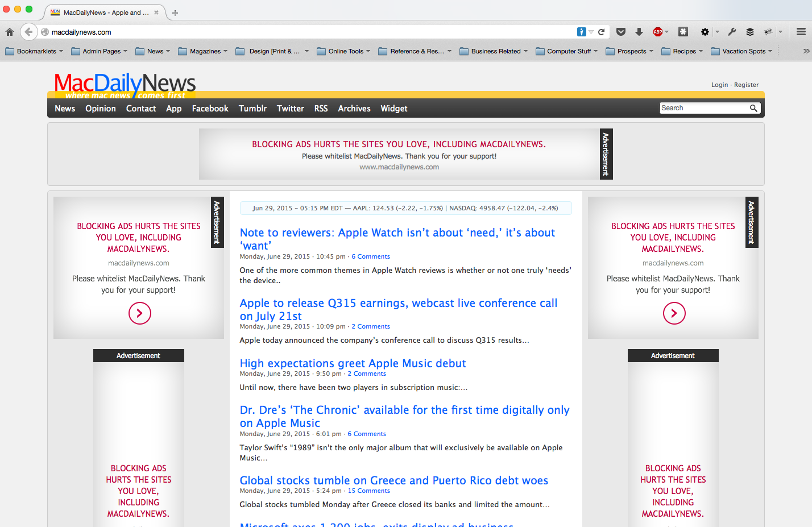This screenshot has width=812, height=527.
Task: Open the Computer Stuff bookmark folder
Action: coord(567,51)
